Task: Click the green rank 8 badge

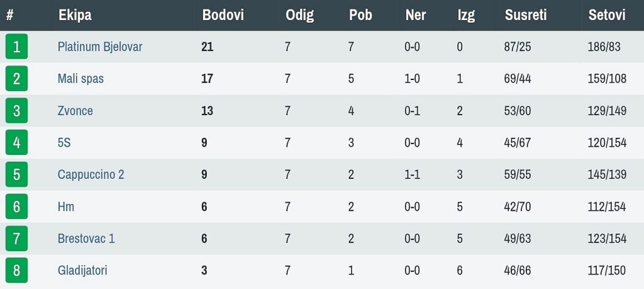Action: pyautogui.click(x=16, y=271)
